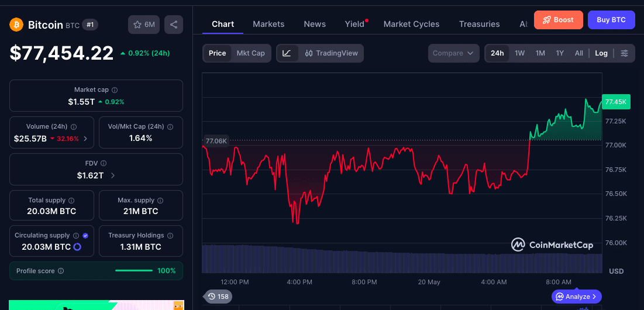Click the 20.03M BTC total supply value
Viewport: 644px width, 310px height.
tap(51, 212)
